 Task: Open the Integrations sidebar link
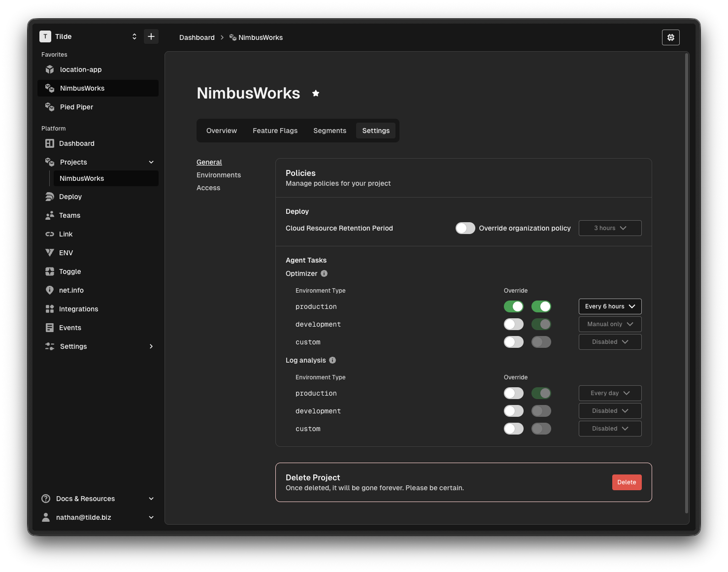coord(98,309)
